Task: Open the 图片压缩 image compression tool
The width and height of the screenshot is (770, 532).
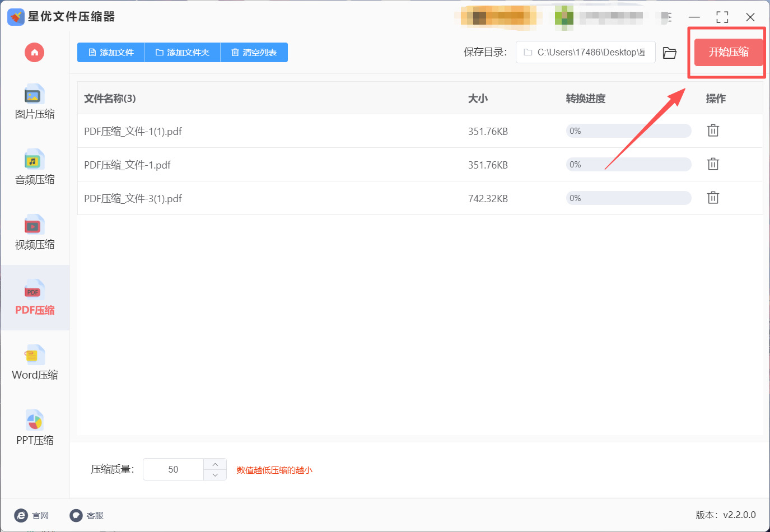Action: pyautogui.click(x=35, y=102)
